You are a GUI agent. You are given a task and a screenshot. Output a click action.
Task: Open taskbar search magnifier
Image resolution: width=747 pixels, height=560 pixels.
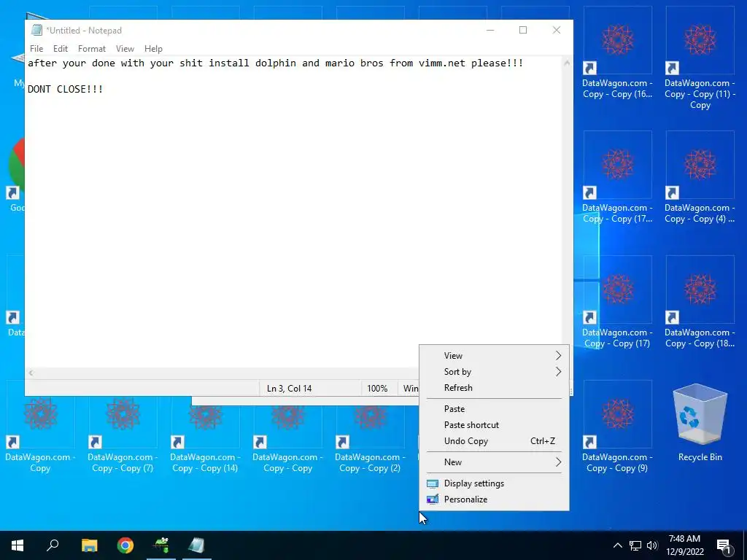(53, 545)
